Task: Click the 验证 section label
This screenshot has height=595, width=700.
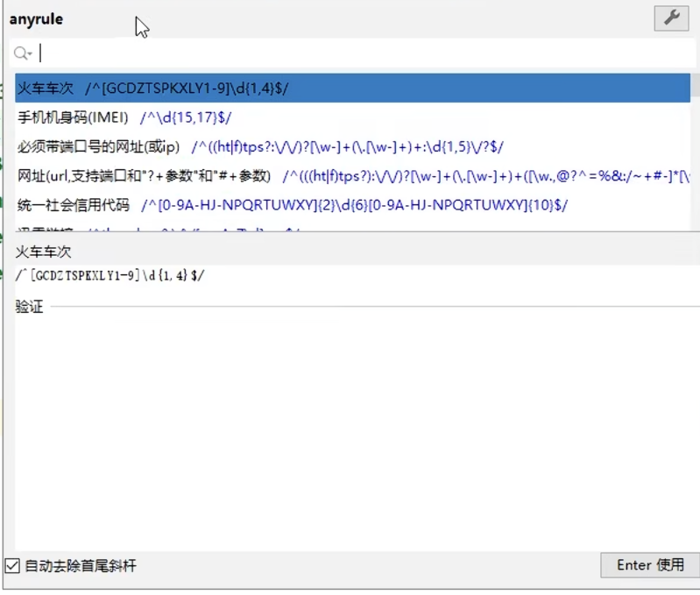Action: [x=29, y=308]
